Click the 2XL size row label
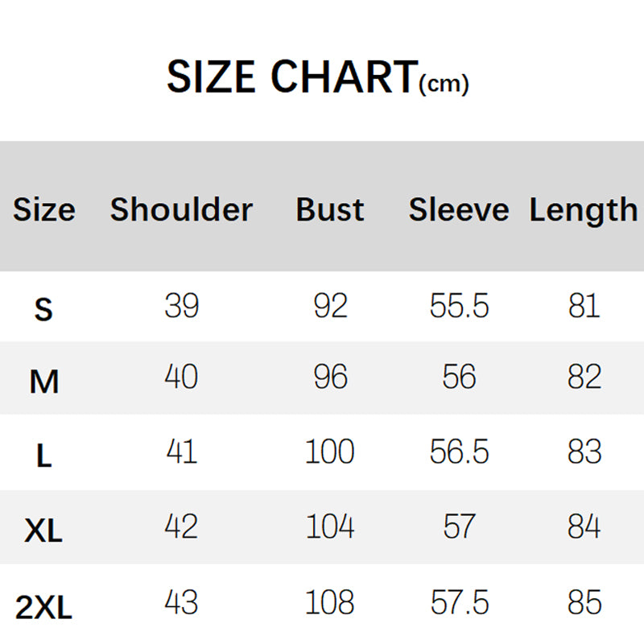 (43, 608)
